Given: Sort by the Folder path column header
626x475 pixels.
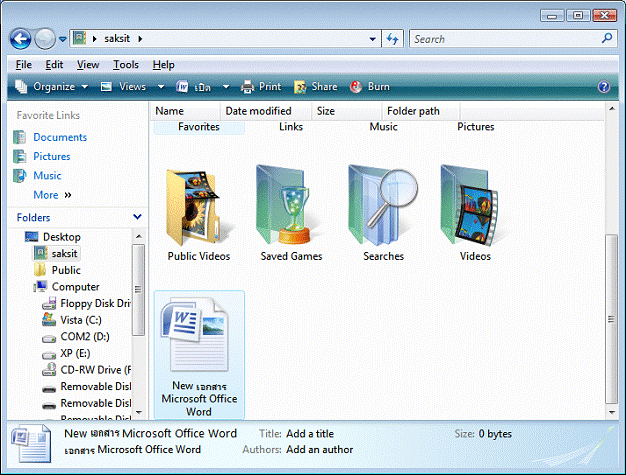Looking at the screenshot, I should click(x=421, y=111).
